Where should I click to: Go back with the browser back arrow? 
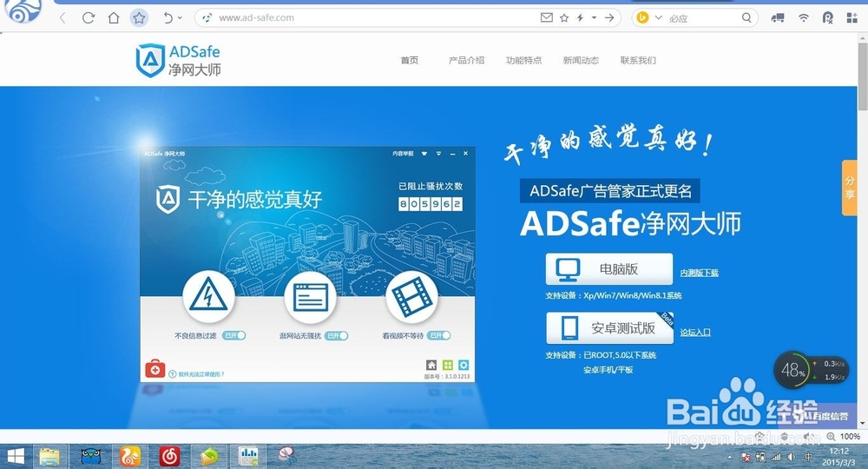pyautogui.click(x=62, y=17)
